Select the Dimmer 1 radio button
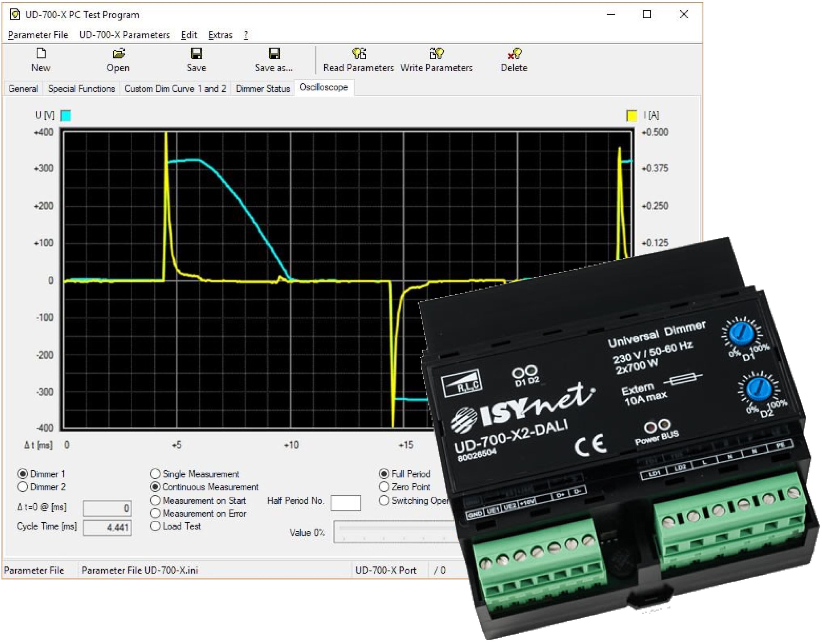This screenshot has width=822, height=644. click(x=22, y=474)
